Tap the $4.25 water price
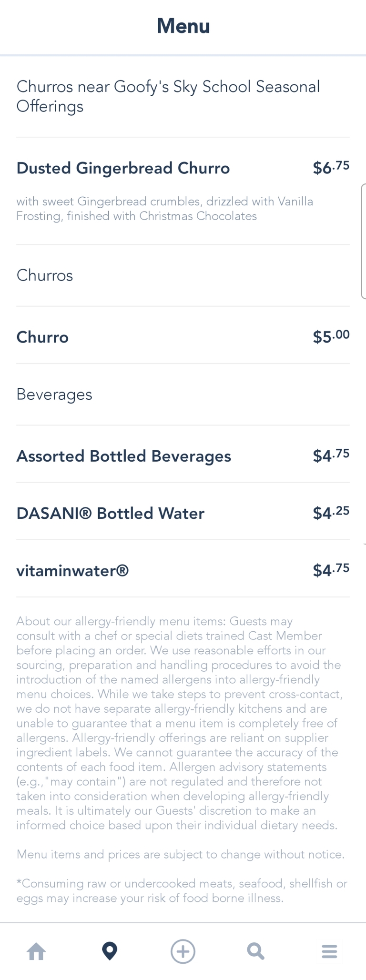The width and height of the screenshot is (366, 980). pyautogui.click(x=331, y=513)
